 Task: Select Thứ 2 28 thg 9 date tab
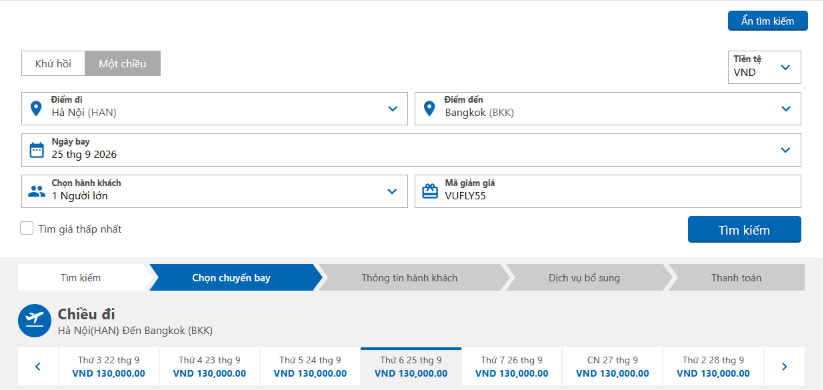[713, 366]
